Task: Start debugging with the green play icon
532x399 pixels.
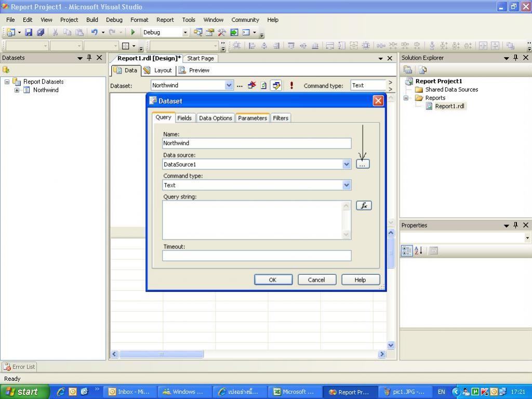Action: [x=133, y=32]
